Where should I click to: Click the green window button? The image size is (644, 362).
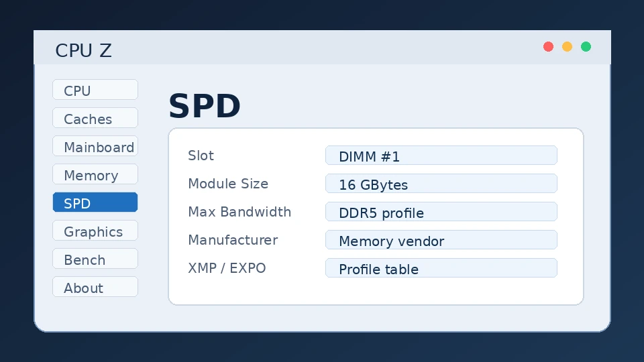point(586,47)
